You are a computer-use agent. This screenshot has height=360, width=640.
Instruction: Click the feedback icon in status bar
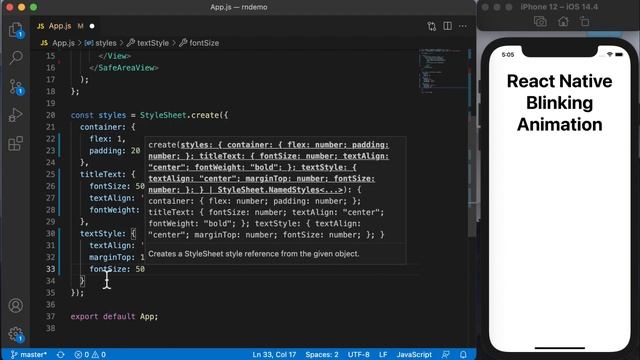coord(446,354)
